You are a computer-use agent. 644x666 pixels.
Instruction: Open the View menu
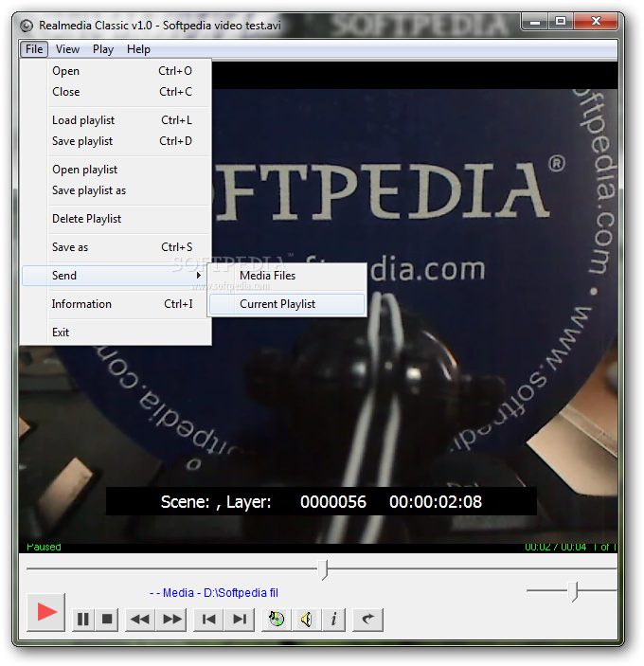[x=67, y=49]
